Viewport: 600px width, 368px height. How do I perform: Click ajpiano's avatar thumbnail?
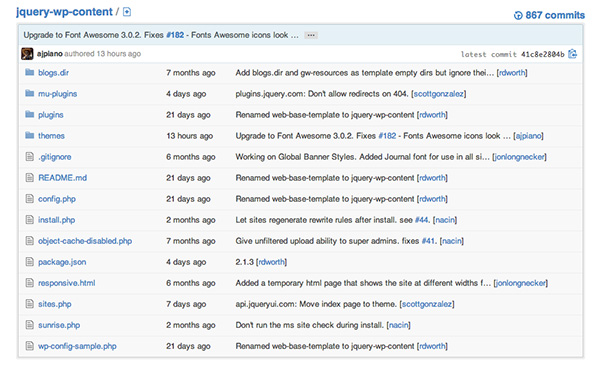pyautogui.click(x=27, y=54)
